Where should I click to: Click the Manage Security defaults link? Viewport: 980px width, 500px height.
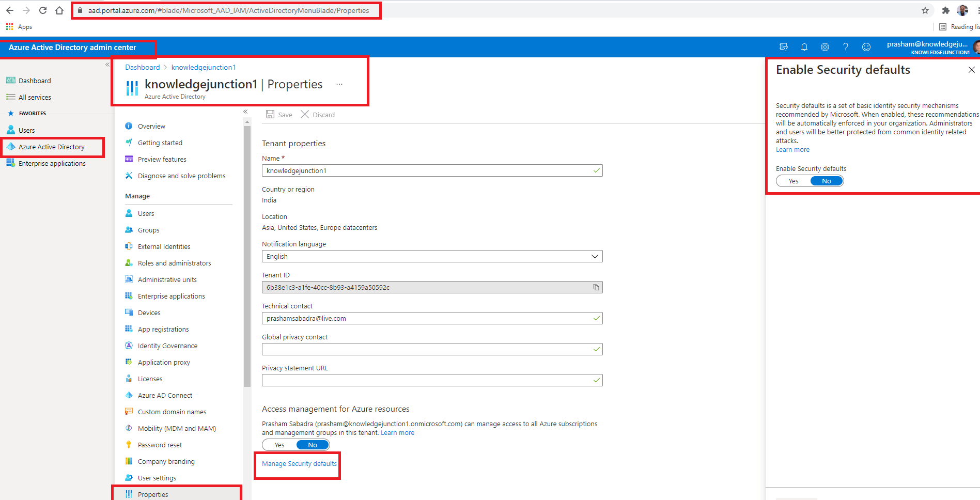(299, 463)
